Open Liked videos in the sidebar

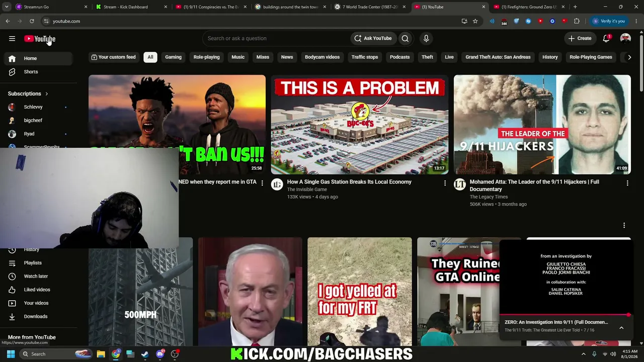[x=38, y=290]
